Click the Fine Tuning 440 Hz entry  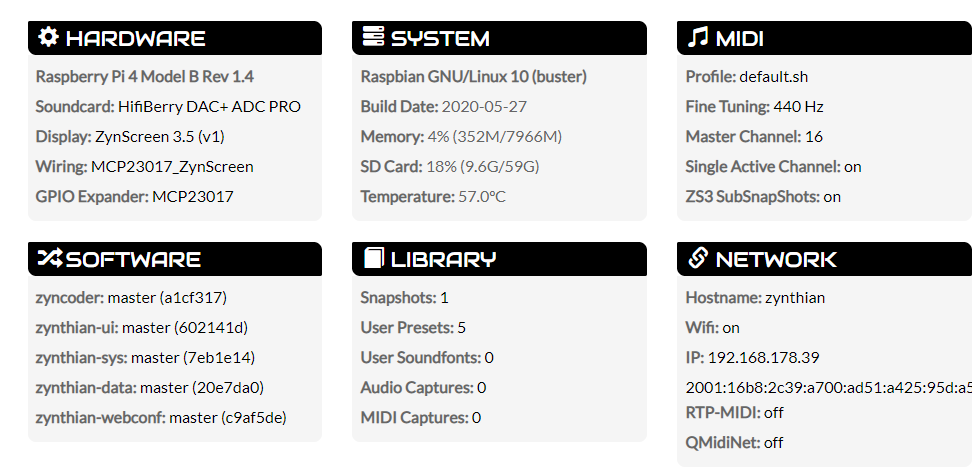tap(754, 107)
